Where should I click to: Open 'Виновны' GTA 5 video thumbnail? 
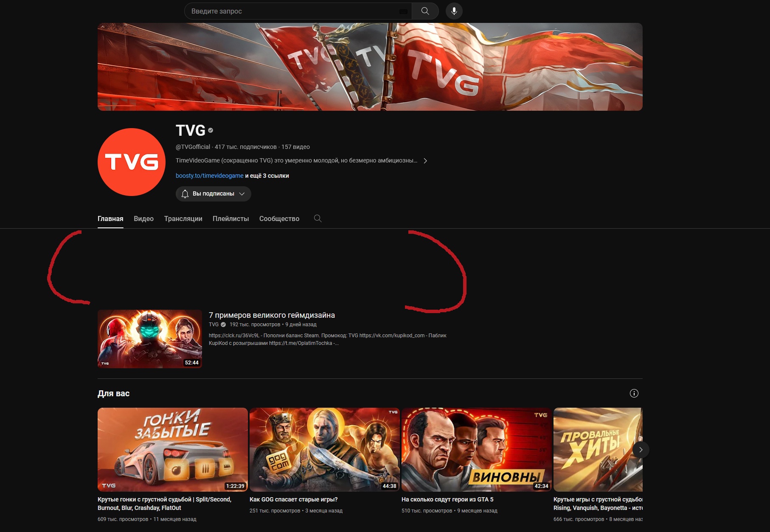pyautogui.click(x=477, y=450)
